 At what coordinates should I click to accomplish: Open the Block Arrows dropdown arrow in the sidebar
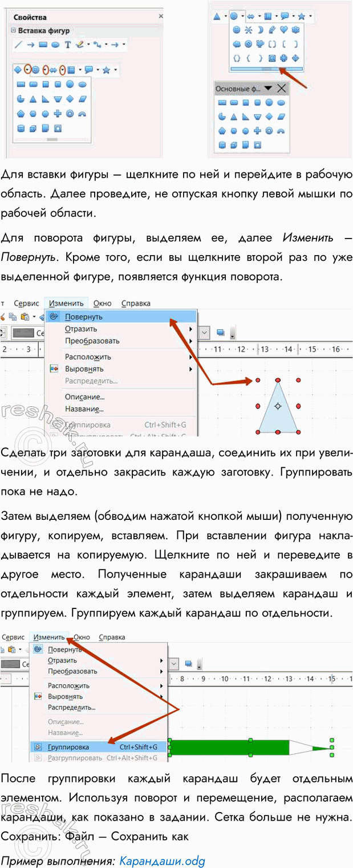62,70
